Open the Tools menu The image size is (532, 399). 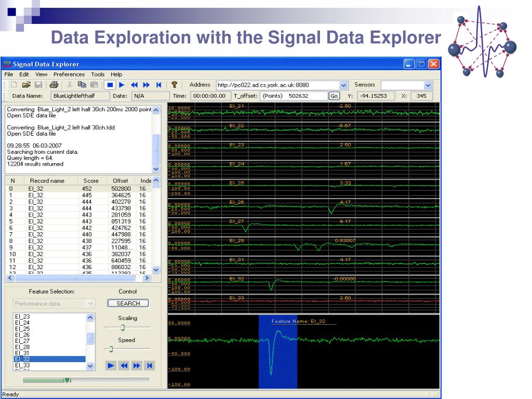pyautogui.click(x=98, y=74)
